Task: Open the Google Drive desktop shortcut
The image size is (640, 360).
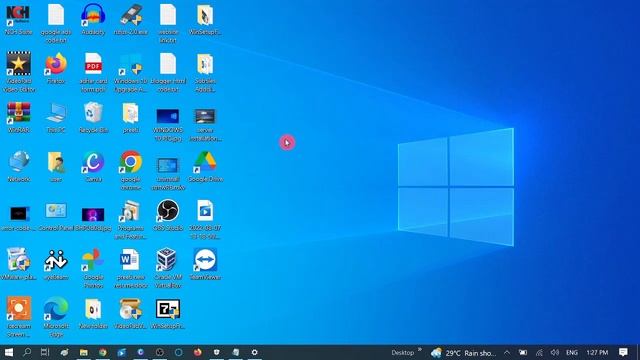Action: 205,167
